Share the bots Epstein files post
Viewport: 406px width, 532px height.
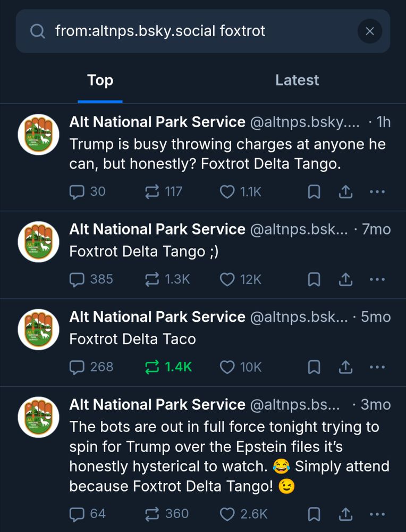(345, 514)
